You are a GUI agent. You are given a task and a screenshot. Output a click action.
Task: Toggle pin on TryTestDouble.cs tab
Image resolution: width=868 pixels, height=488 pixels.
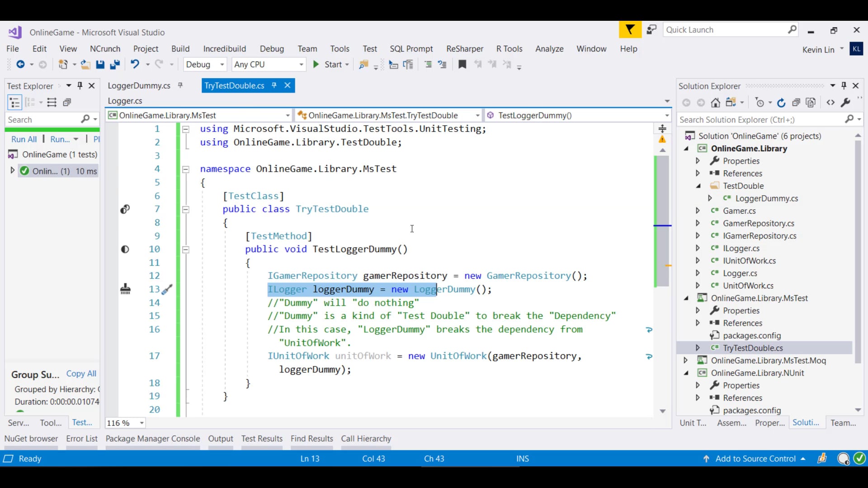click(274, 85)
